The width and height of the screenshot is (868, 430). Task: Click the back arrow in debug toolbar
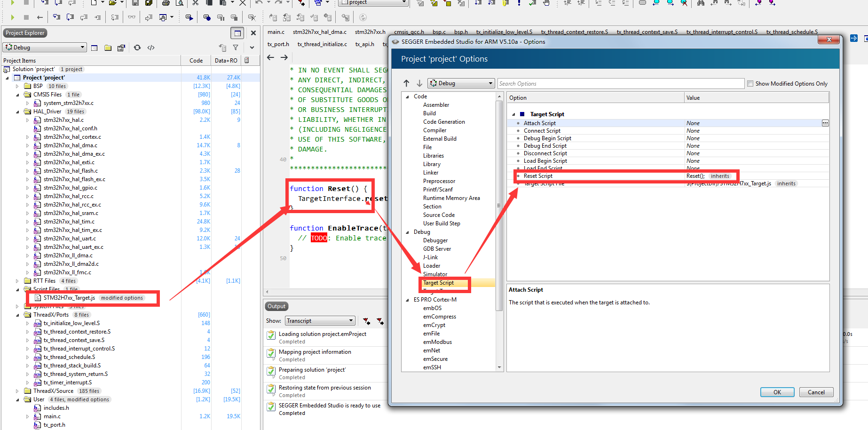click(x=40, y=17)
